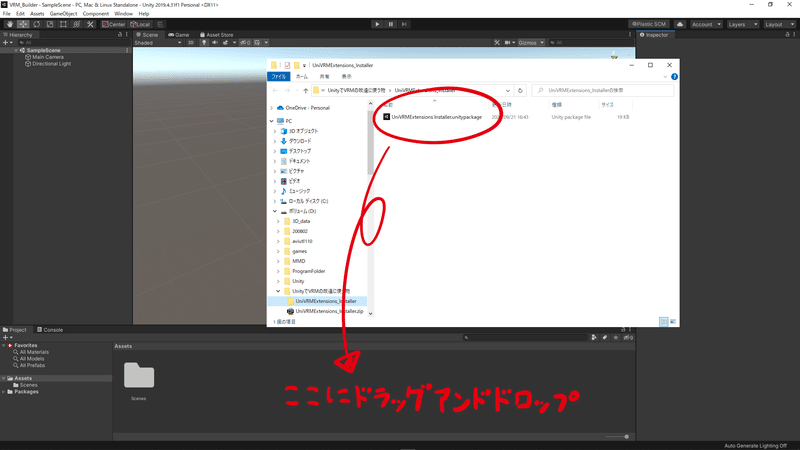Viewport: 800px width, 450px height.
Task: Click Explorer search box
Action: coord(603,91)
